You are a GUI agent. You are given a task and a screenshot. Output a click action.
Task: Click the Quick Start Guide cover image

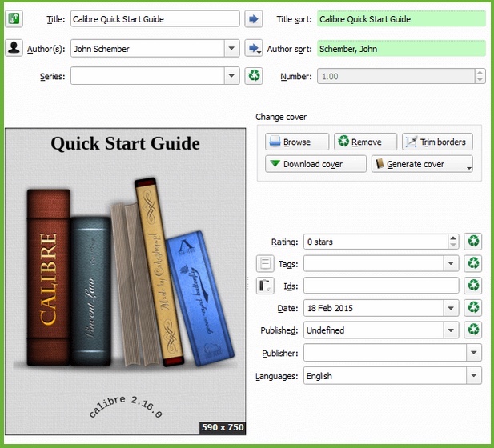pos(126,281)
